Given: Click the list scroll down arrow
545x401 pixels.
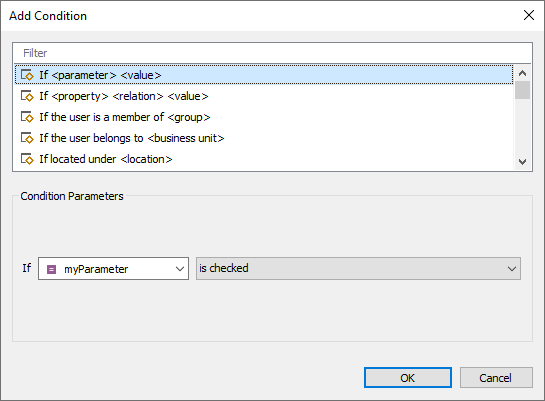Looking at the screenshot, I should coord(522,162).
